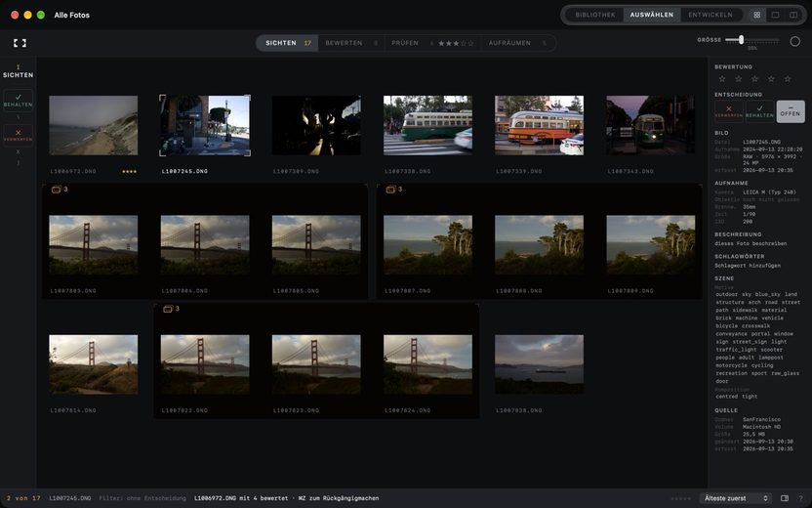Switch to grid view layout icon

(x=756, y=15)
